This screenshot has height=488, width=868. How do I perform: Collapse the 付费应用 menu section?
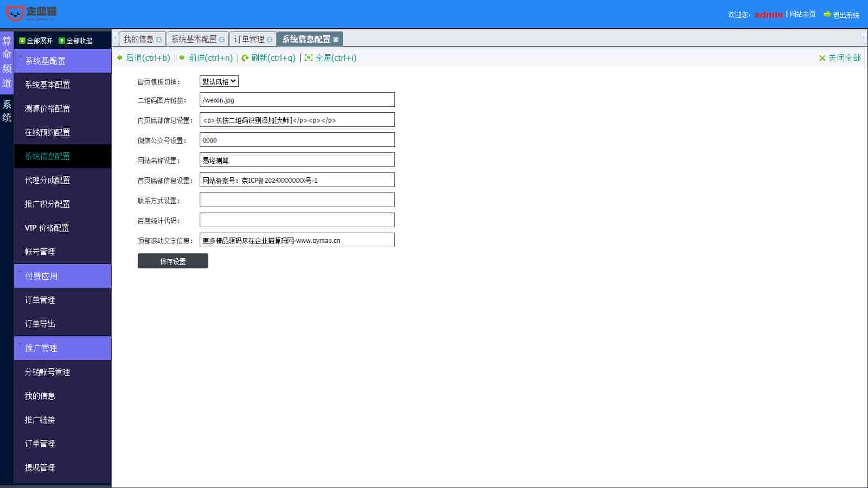[x=63, y=276]
